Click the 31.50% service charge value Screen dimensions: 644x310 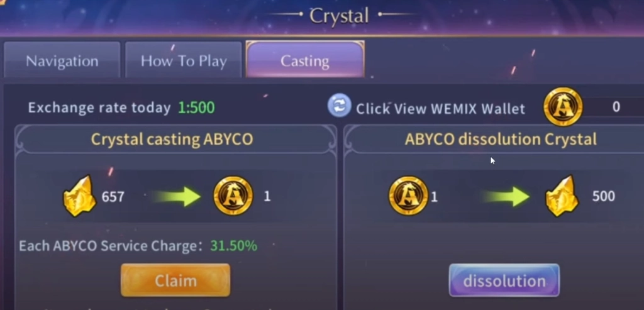(x=234, y=246)
